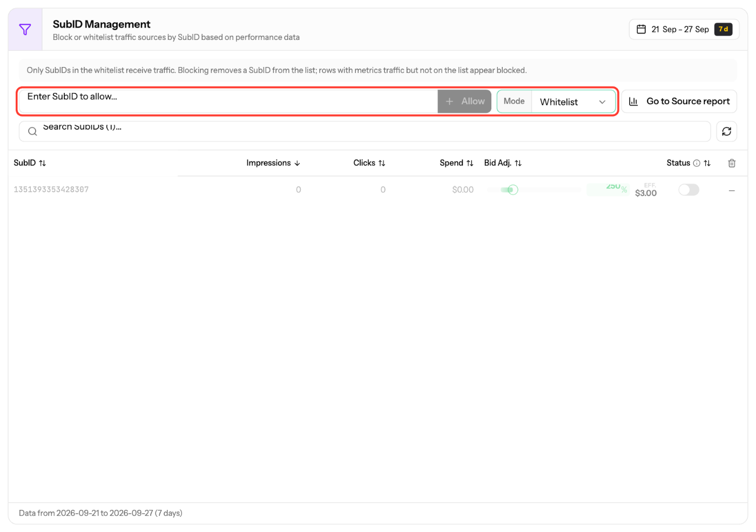
Task: Focus the Enter SubID to allow field
Action: [x=228, y=101]
